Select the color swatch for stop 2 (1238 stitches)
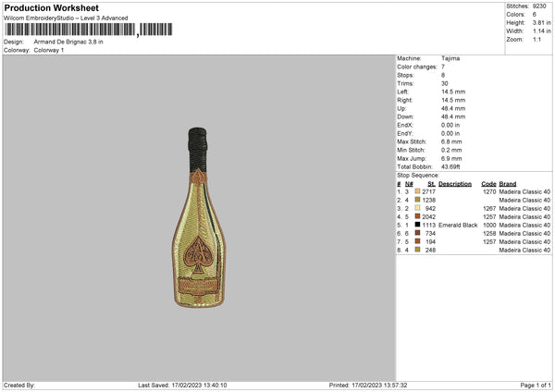The width and height of the screenshot is (555, 392). [x=417, y=200]
